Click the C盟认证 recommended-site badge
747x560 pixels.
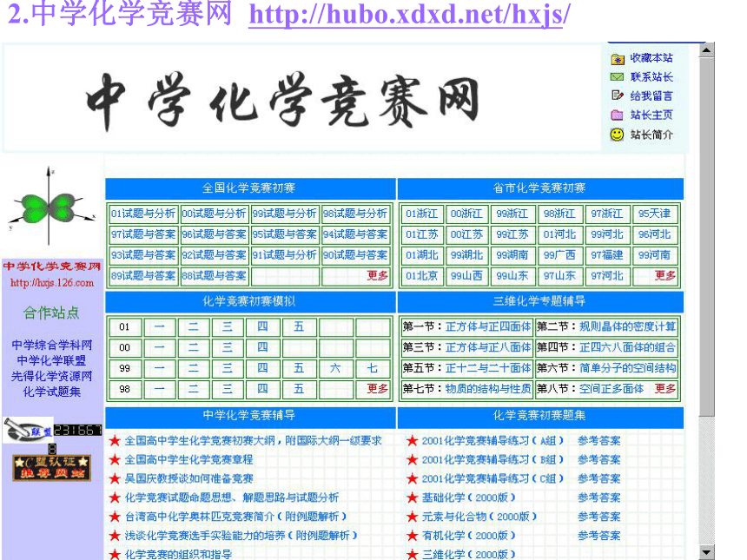[51, 468]
